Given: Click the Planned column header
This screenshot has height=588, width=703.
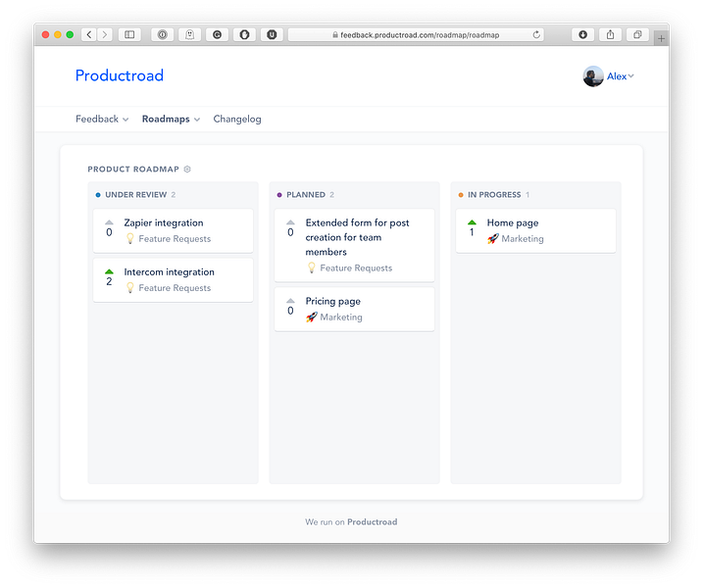Looking at the screenshot, I should click(306, 194).
